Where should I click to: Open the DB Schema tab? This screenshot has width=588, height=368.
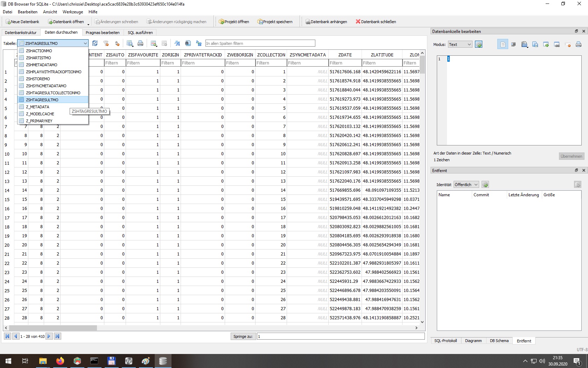499,341
